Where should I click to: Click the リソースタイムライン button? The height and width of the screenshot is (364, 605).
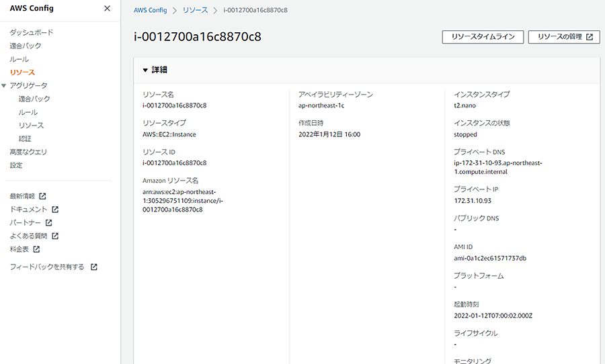click(x=483, y=37)
